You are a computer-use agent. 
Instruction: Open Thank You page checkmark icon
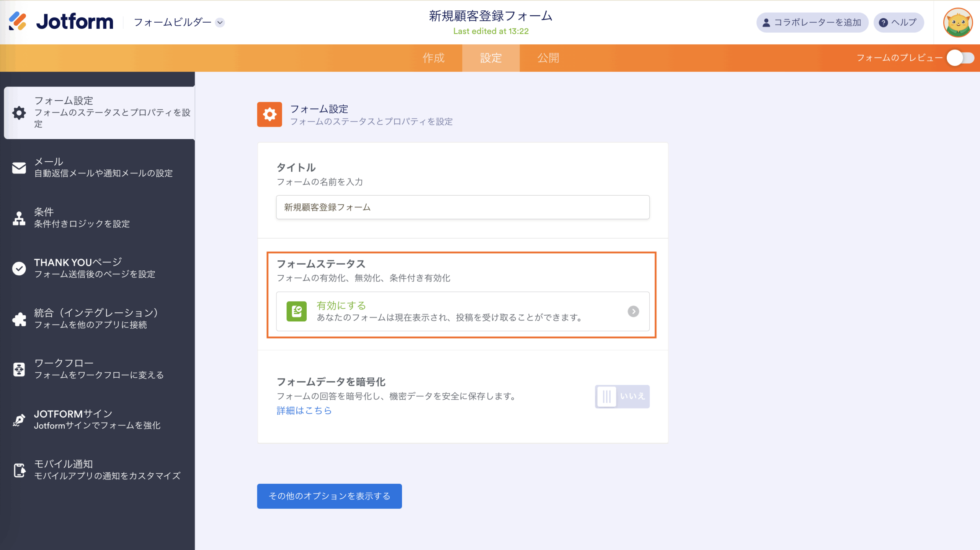19,268
